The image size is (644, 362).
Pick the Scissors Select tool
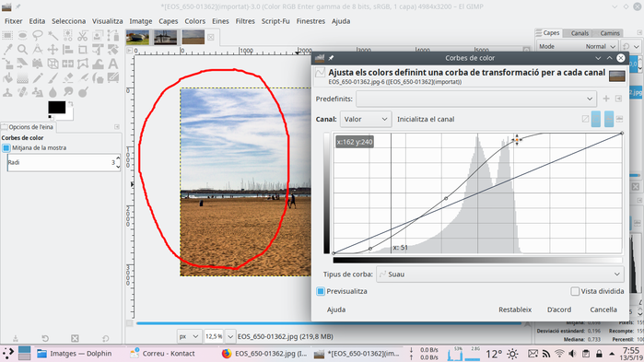coord(83,36)
